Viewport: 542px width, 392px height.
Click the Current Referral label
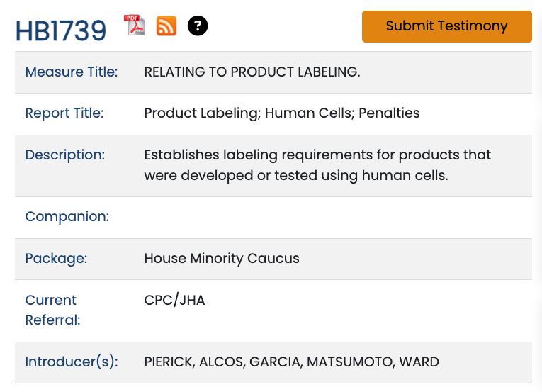(52, 310)
